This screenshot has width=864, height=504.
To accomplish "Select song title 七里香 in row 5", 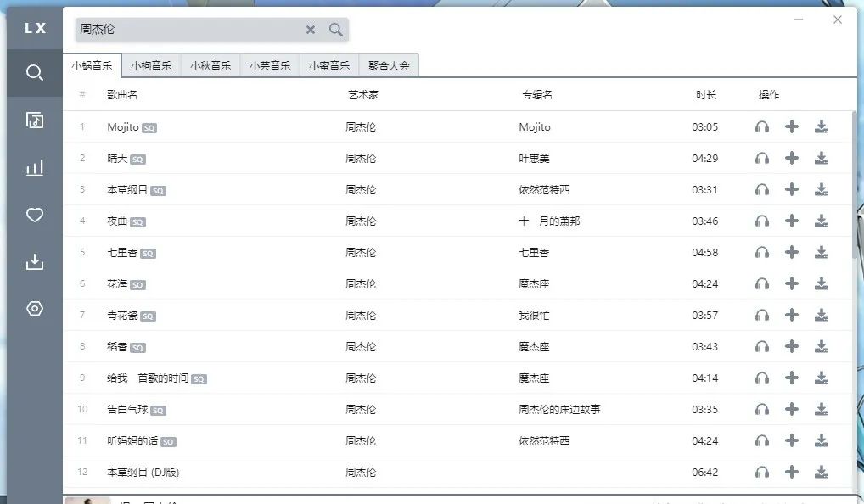I will 122,252.
